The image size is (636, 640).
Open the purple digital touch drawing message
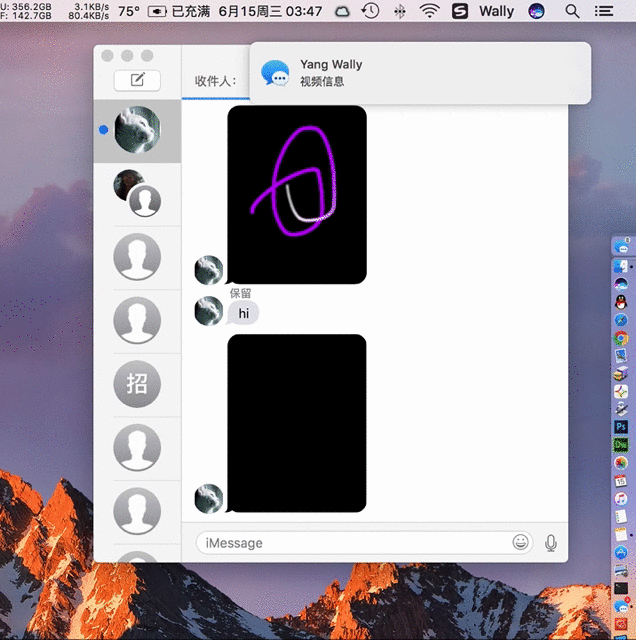[296, 194]
